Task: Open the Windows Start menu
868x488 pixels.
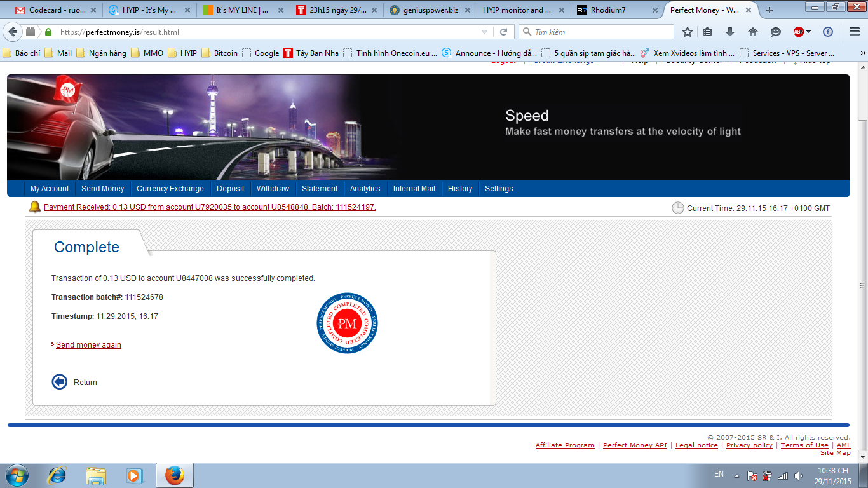Action: [17, 475]
